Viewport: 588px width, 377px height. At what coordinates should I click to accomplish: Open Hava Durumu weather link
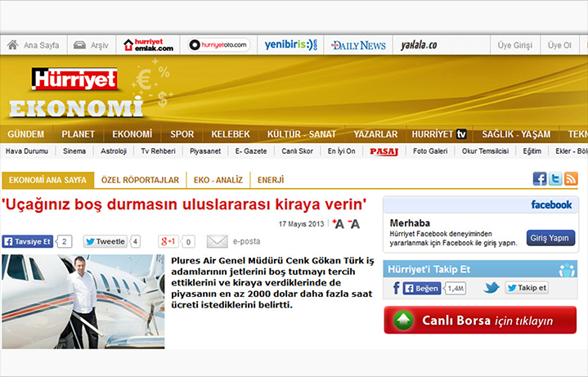[x=27, y=151]
